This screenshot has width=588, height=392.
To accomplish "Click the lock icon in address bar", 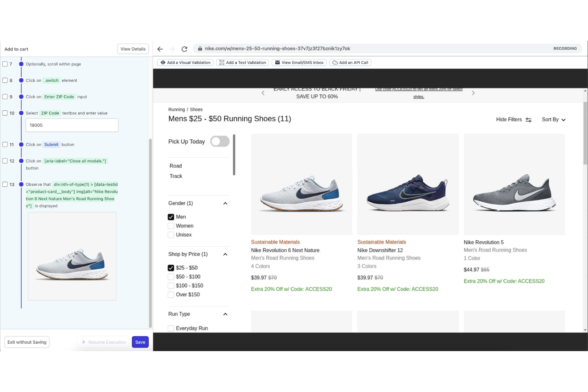I will (200, 48).
